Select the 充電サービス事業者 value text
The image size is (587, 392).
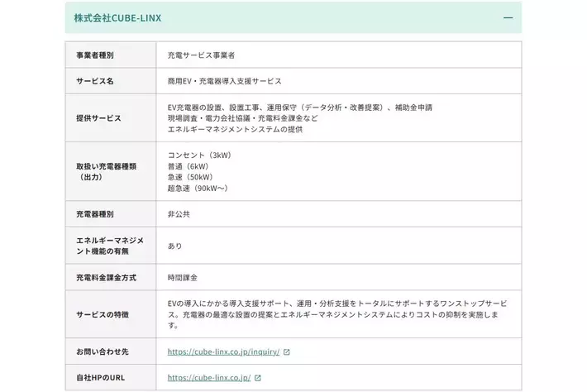tap(201, 55)
